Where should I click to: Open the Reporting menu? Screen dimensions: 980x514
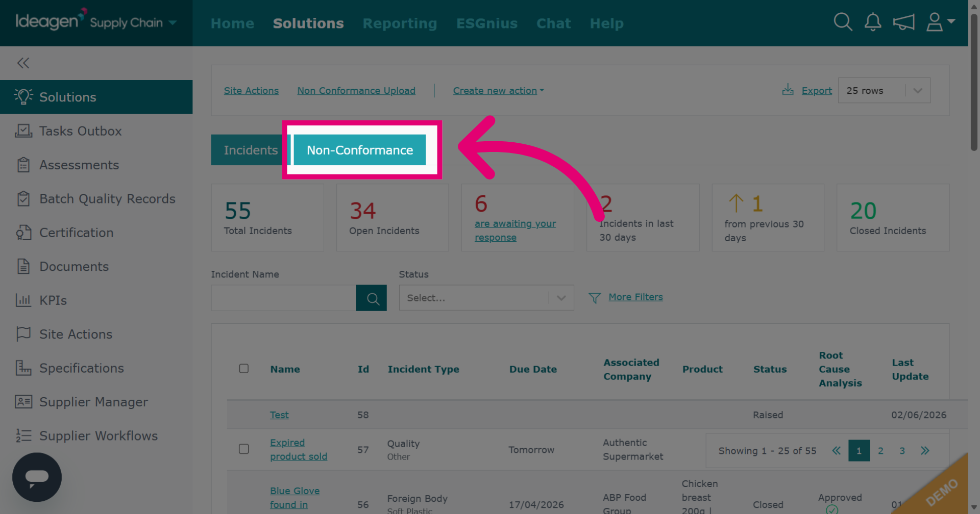point(400,23)
